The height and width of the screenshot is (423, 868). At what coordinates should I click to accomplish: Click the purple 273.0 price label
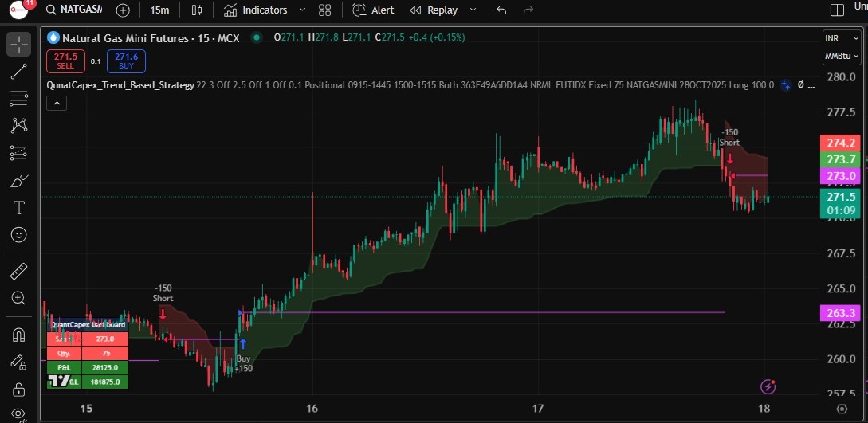pyautogui.click(x=841, y=176)
